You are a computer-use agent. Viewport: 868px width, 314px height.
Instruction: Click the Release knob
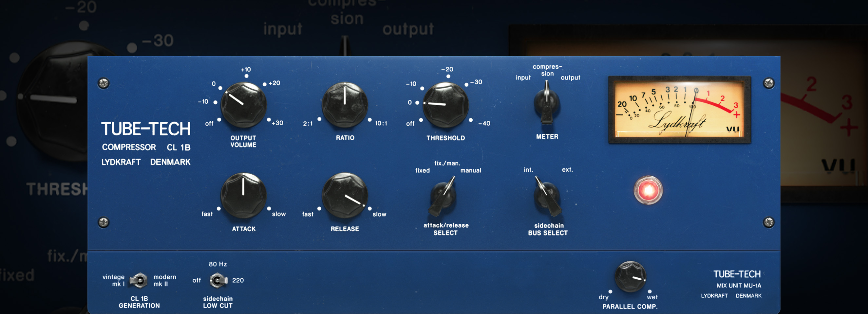pyautogui.click(x=344, y=196)
